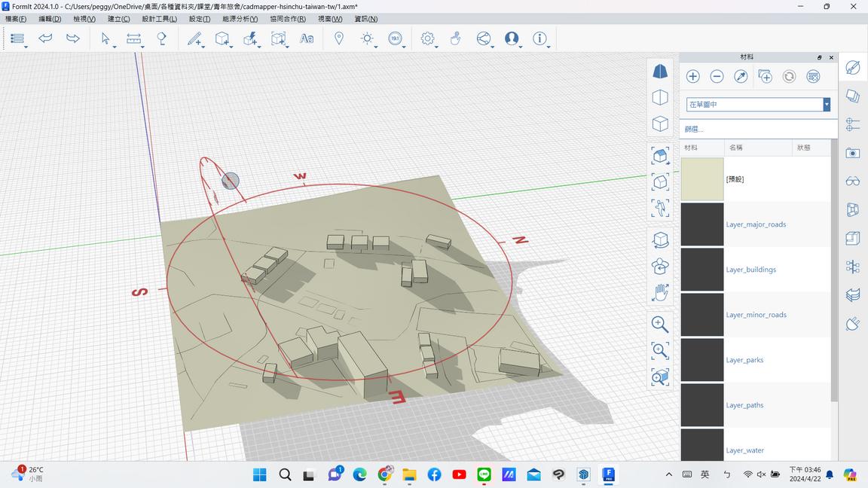
Task: Click the Undo arrow in the toolbar
Action: click(x=45, y=38)
